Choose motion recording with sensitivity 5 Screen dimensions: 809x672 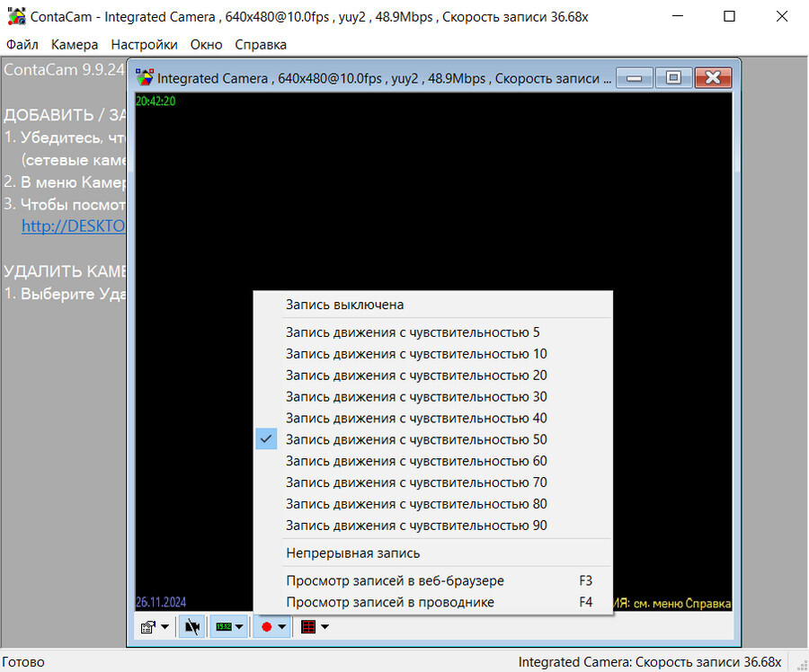(x=433, y=332)
